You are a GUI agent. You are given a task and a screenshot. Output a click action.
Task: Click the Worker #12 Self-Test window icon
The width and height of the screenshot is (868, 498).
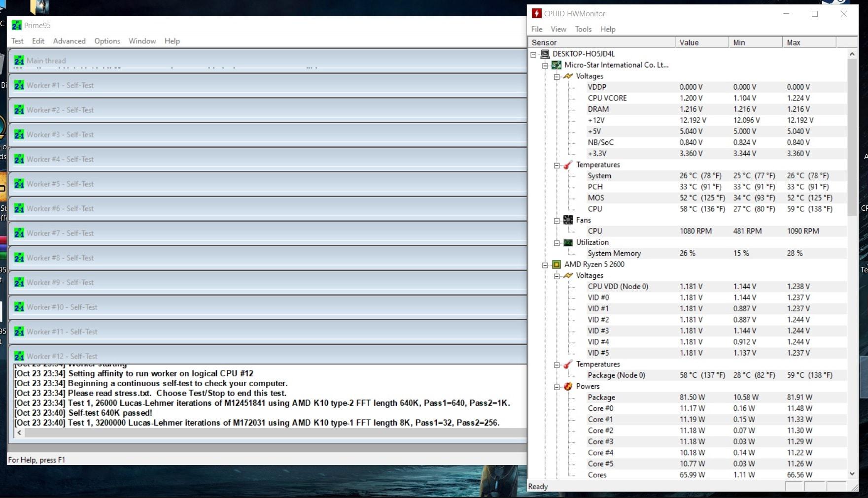tap(19, 356)
